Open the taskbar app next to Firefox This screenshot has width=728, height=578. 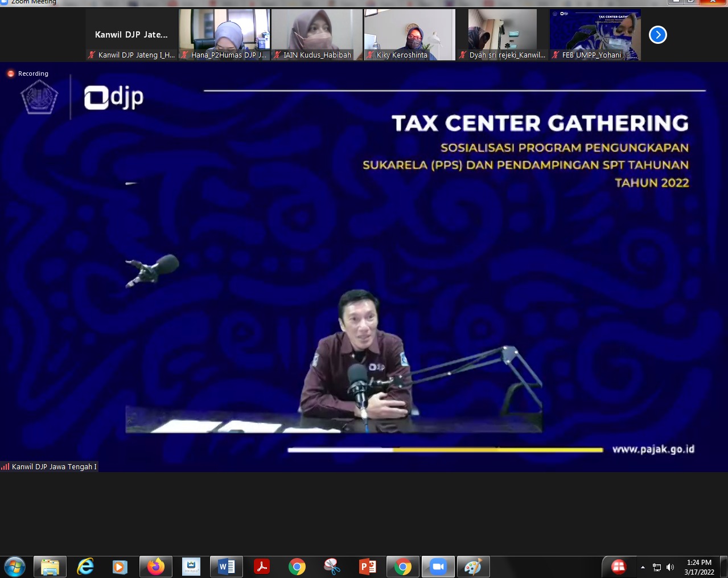pyautogui.click(x=191, y=567)
